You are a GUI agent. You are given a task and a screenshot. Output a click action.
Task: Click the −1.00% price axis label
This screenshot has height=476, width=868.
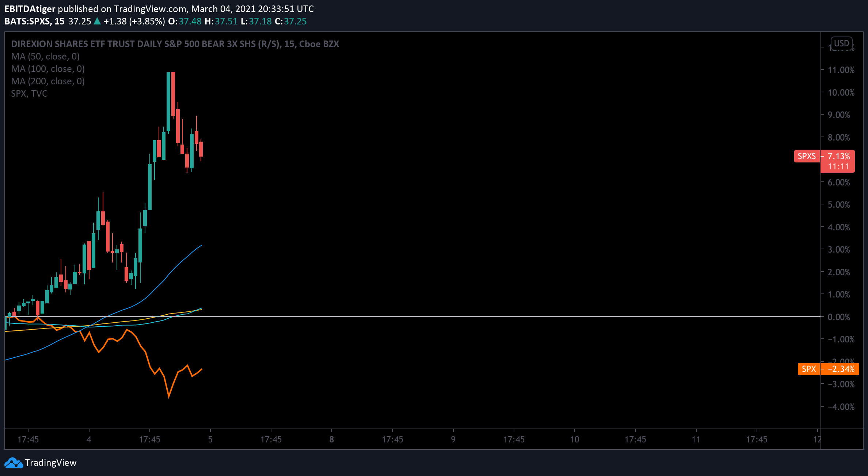coord(841,339)
